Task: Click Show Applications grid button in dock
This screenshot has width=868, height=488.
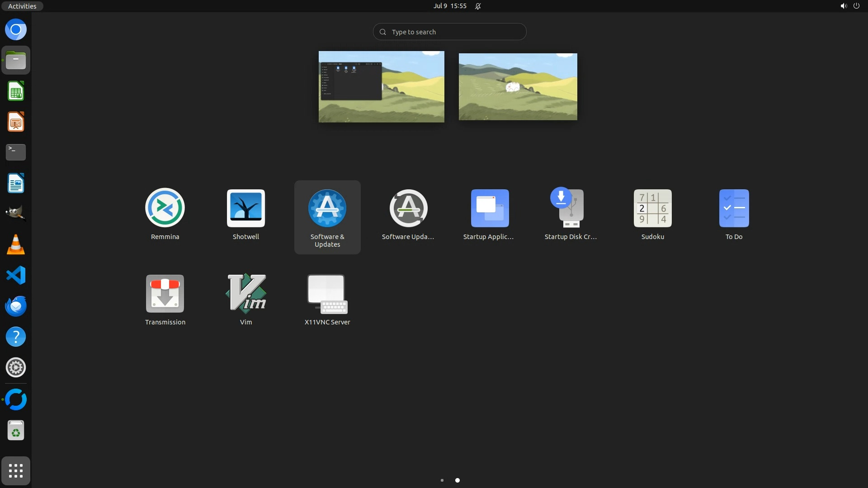Action: click(16, 471)
